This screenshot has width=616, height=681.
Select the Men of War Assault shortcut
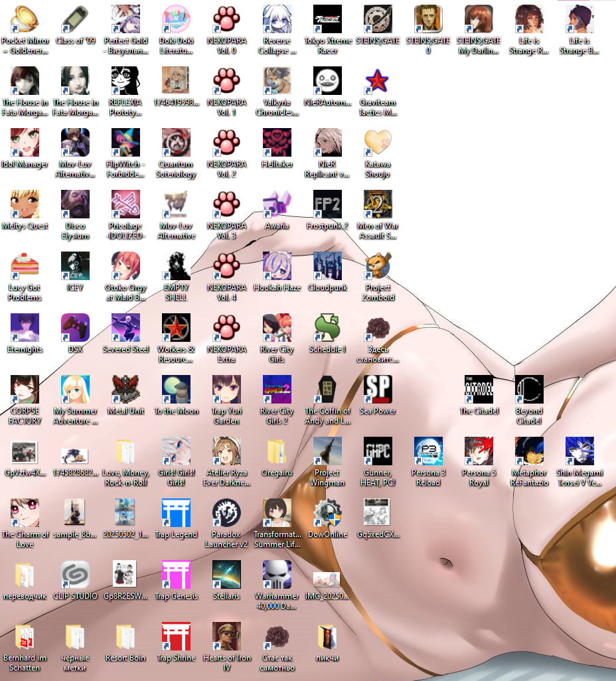tap(378, 204)
